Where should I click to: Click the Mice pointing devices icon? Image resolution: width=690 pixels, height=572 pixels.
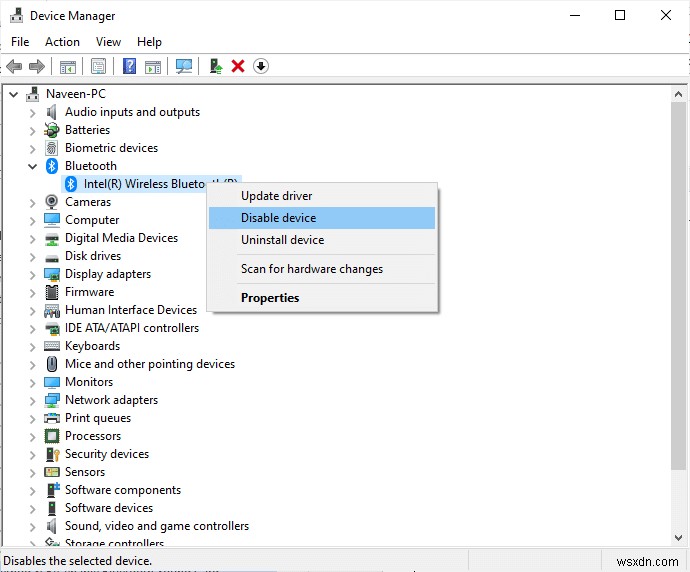[52, 364]
